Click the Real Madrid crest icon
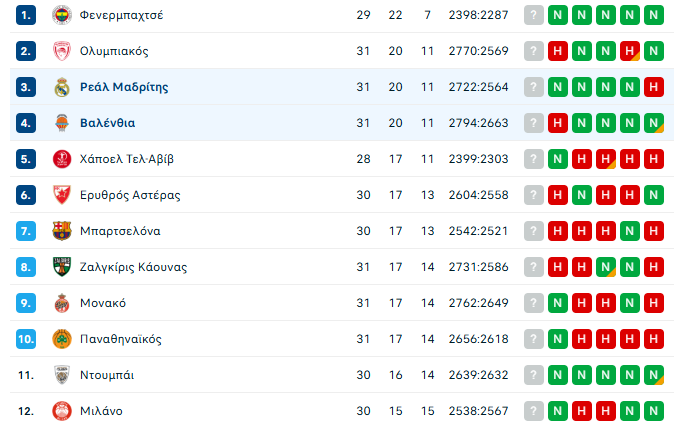The image size is (683, 428). (61, 87)
